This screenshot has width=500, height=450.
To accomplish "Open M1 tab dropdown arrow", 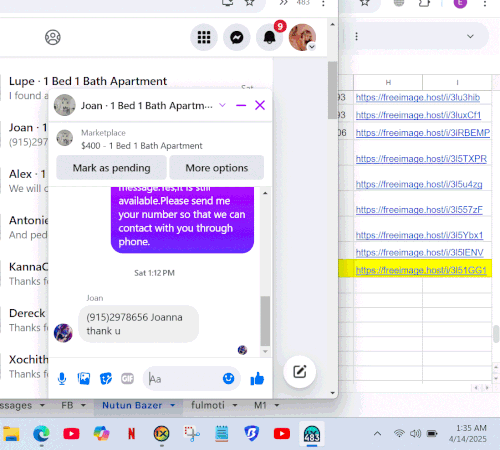I will (277, 405).
